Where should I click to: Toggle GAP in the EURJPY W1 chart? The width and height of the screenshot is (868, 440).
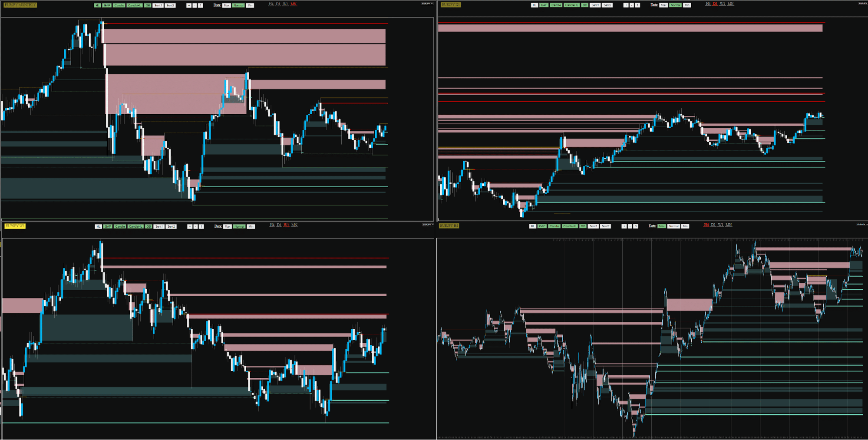point(108,226)
